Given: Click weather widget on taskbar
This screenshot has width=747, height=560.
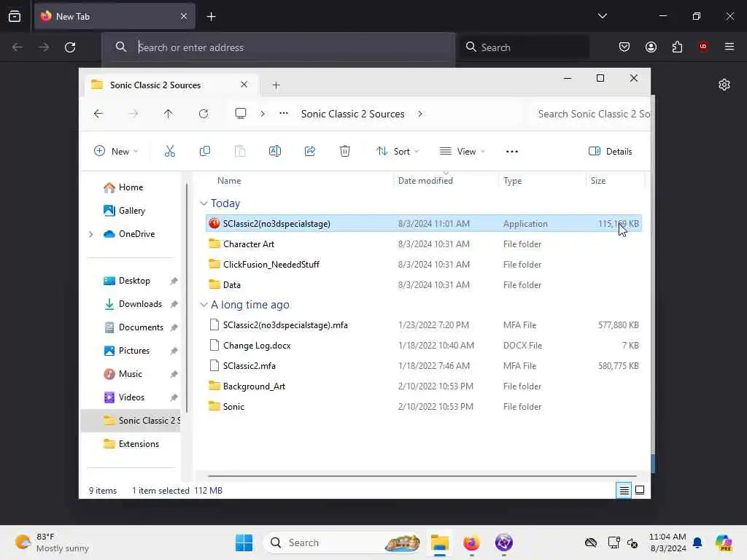Looking at the screenshot, I should (x=53, y=542).
